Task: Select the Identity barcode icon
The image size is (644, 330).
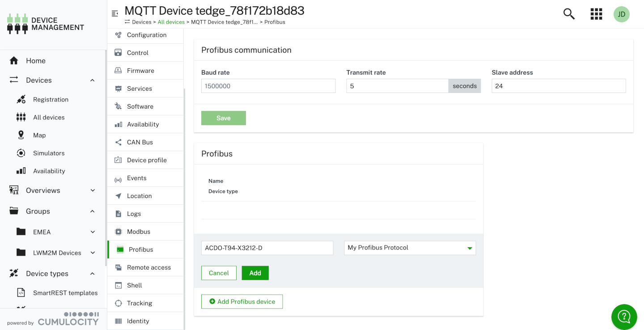Action: pyautogui.click(x=119, y=321)
